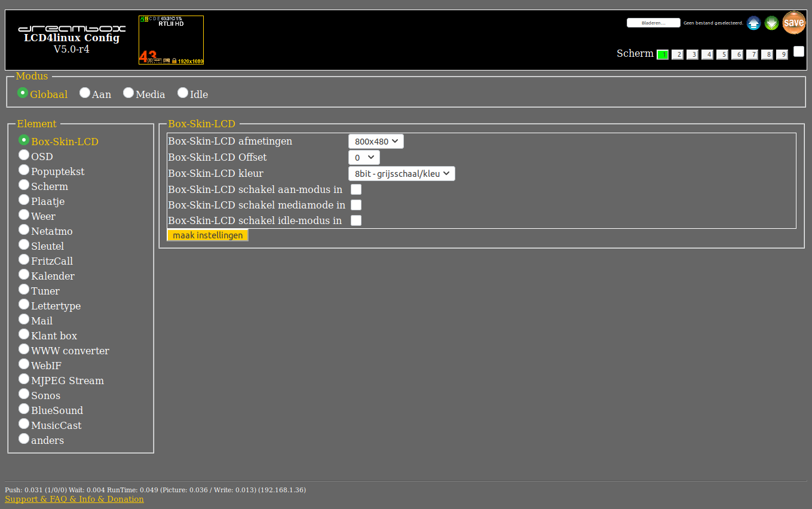Enable Box-Skin-LCD aan-modus checkbox
The height and width of the screenshot is (509, 812).
356,190
